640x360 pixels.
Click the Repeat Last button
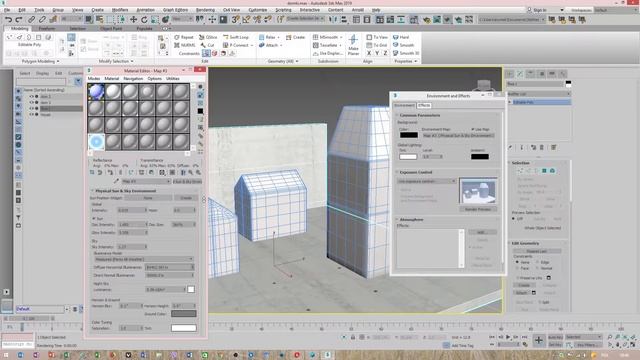point(537,251)
